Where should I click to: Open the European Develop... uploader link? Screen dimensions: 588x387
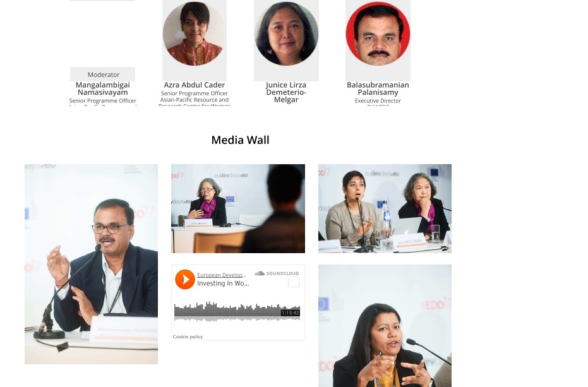pyautogui.click(x=221, y=275)
